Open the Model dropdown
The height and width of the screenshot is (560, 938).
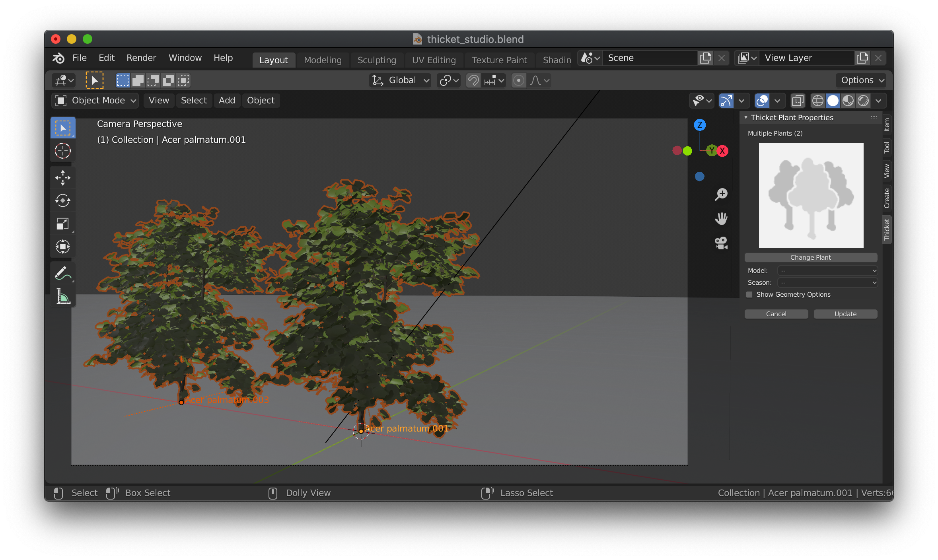827,270
